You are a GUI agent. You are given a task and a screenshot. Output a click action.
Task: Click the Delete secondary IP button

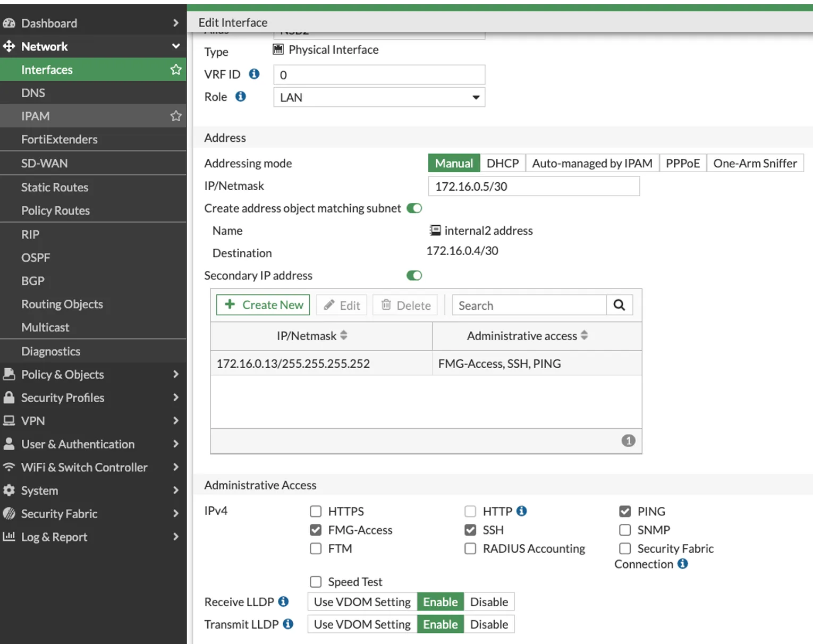(x=405, y=305)
